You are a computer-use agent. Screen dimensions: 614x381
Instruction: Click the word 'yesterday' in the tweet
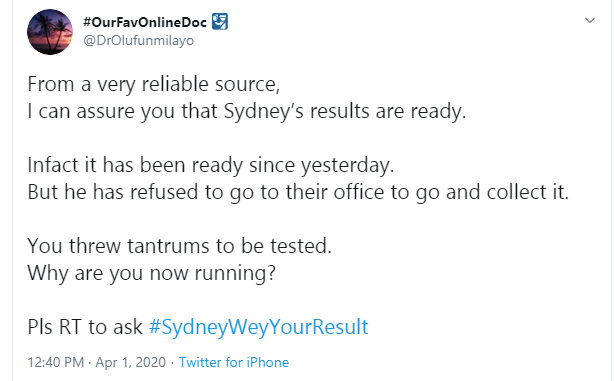(x=345, y=166)
